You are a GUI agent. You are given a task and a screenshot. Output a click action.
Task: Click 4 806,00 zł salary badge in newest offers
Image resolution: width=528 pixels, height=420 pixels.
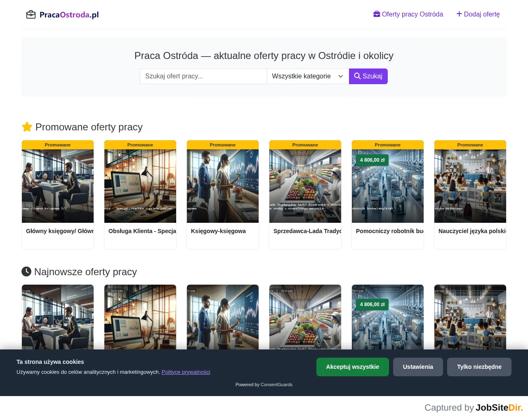372,304
